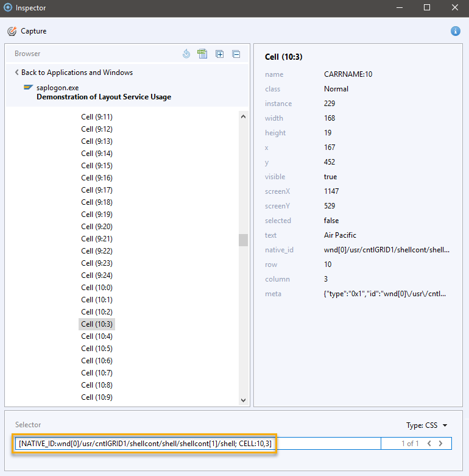Click the meta value JSON text
This screenshot has width=469, height=476.
[385, 294]
